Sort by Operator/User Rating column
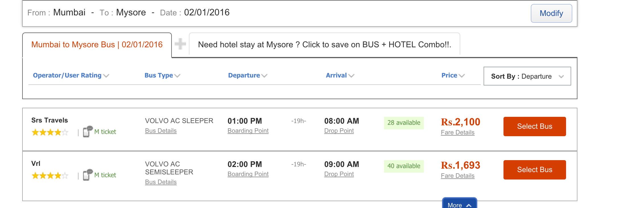 (71, 76)
